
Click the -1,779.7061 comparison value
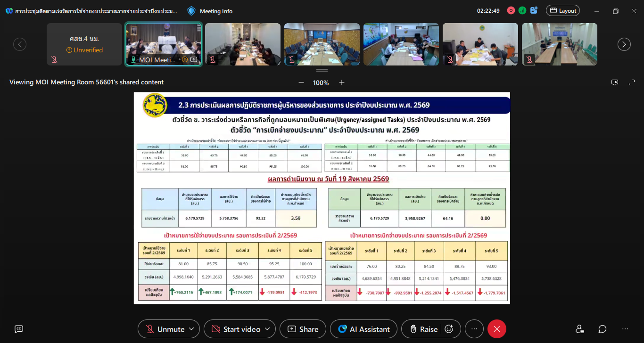494,293
